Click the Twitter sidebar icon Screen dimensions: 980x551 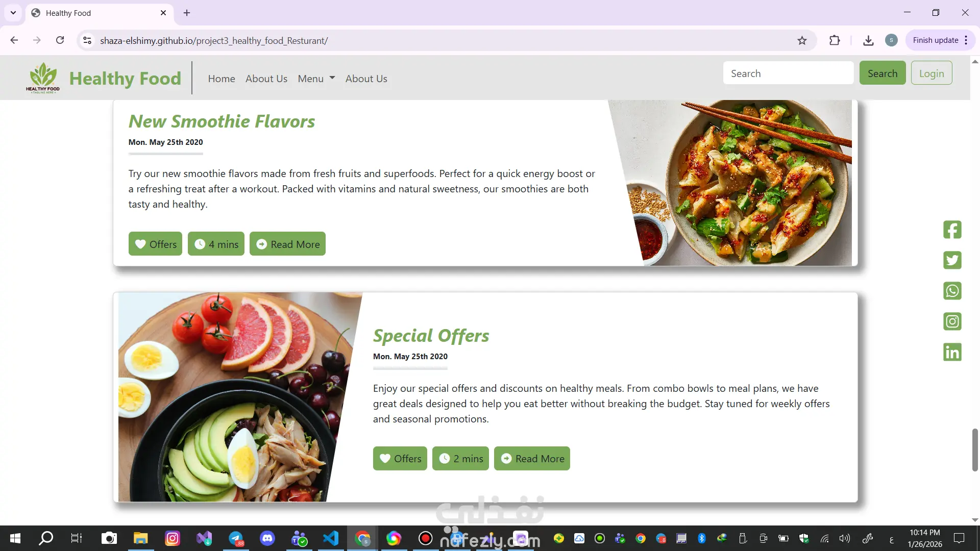click(x=952, y=260)
